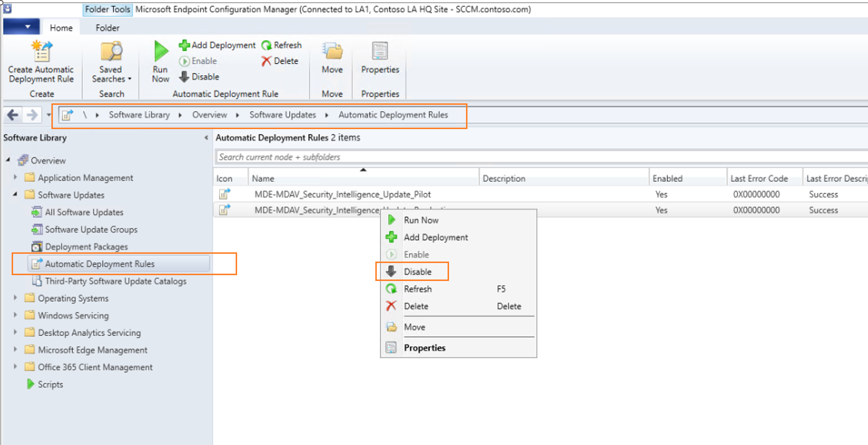Viewport: 868px width, 445px height.
Task: Click Software Updates in the breadcrumb
Action: (x=283, y=115)
